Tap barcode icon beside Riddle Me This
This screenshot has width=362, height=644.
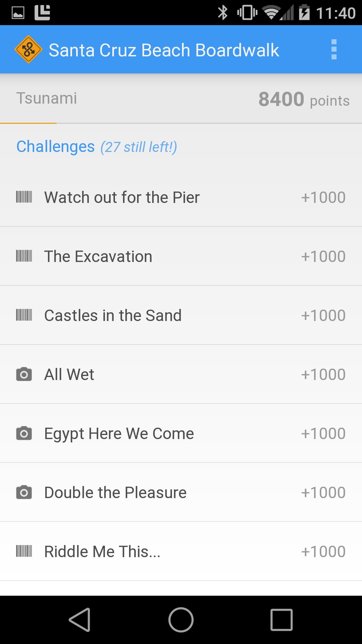(x=24, y=551)
